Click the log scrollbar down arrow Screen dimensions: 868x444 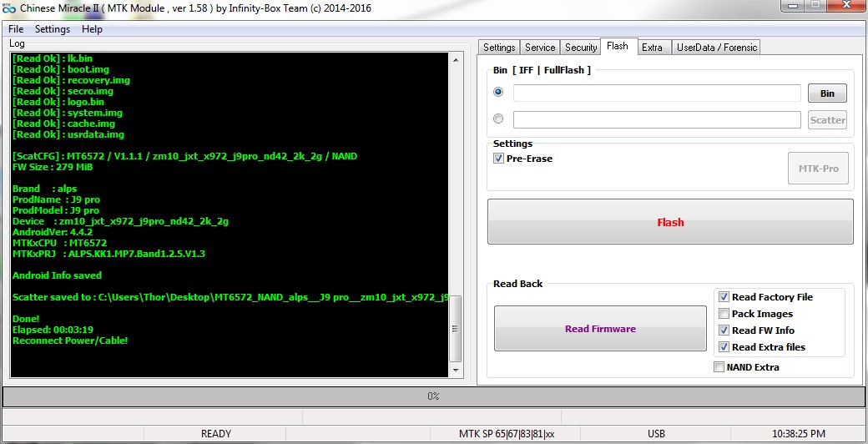[x=455, y=371]
